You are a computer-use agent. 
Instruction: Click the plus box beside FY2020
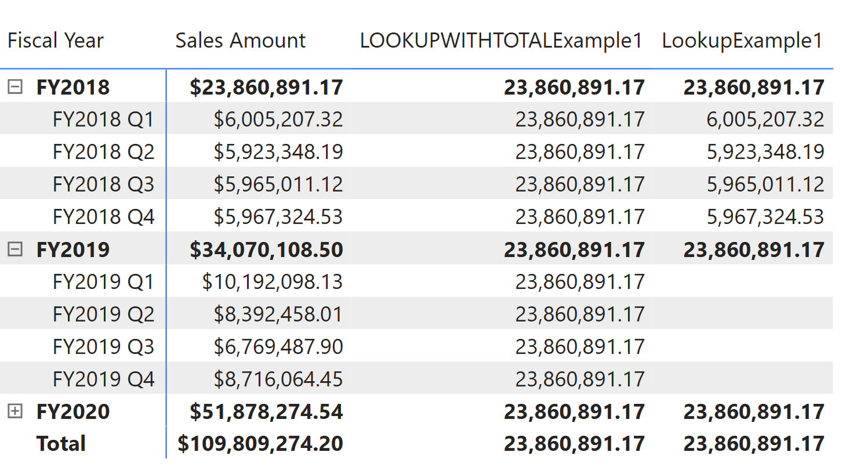click(14, 411)
